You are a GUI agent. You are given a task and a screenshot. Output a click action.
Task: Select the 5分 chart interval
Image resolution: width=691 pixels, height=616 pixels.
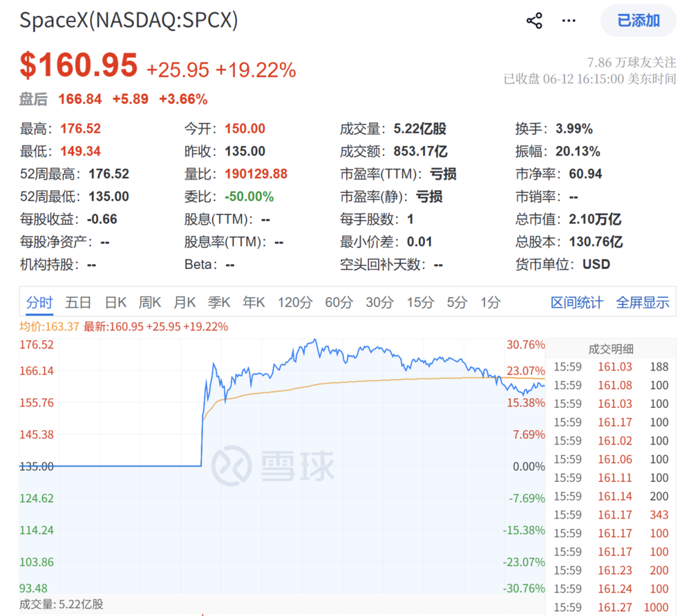457,303
